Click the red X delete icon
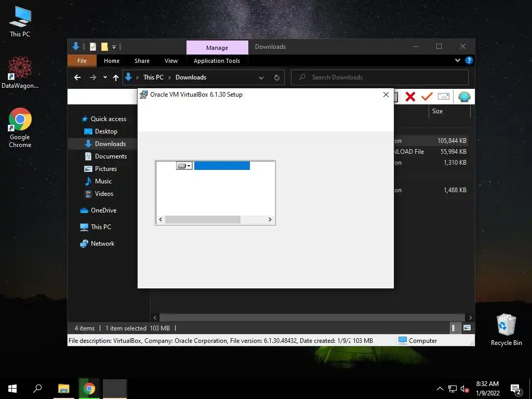The image size is (532, 399). pyautogui.click(x=410, y=97)
